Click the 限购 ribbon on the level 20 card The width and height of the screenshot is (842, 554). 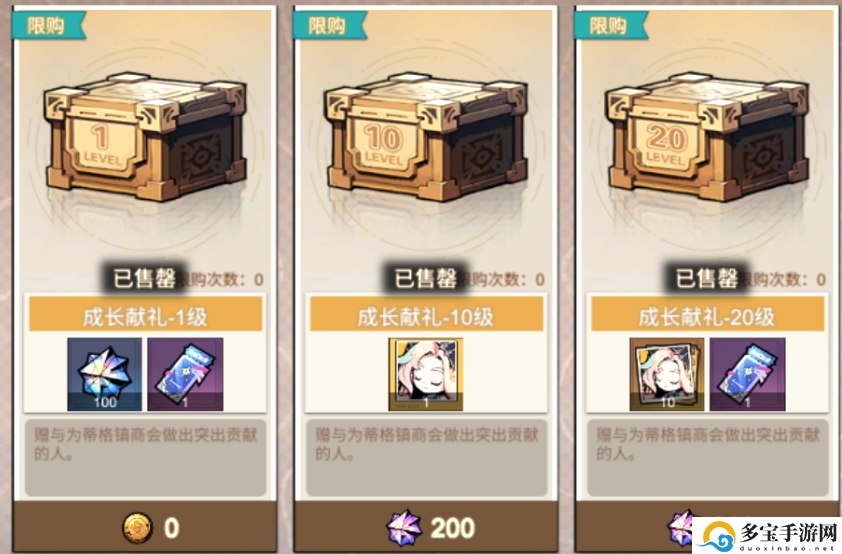tap(609, 25)
